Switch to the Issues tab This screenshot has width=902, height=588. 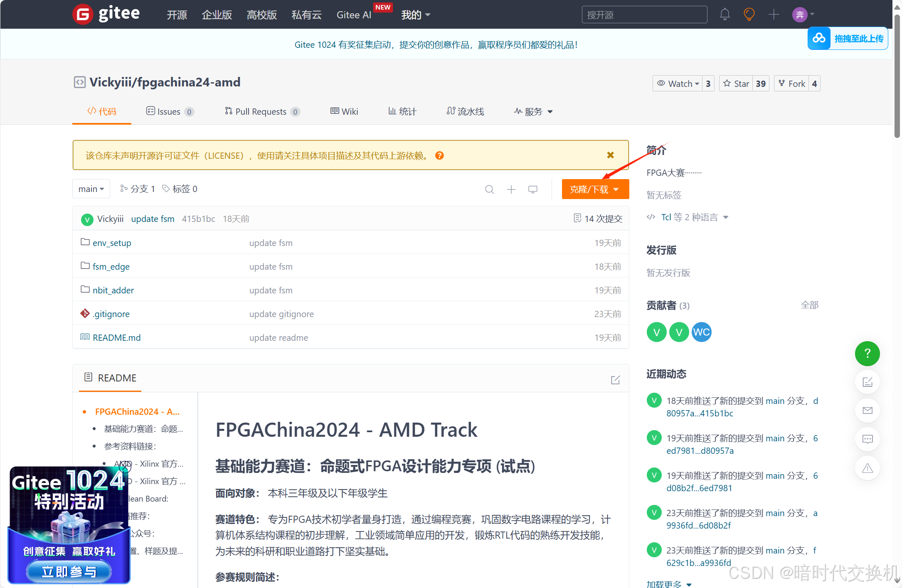point(170,111)
